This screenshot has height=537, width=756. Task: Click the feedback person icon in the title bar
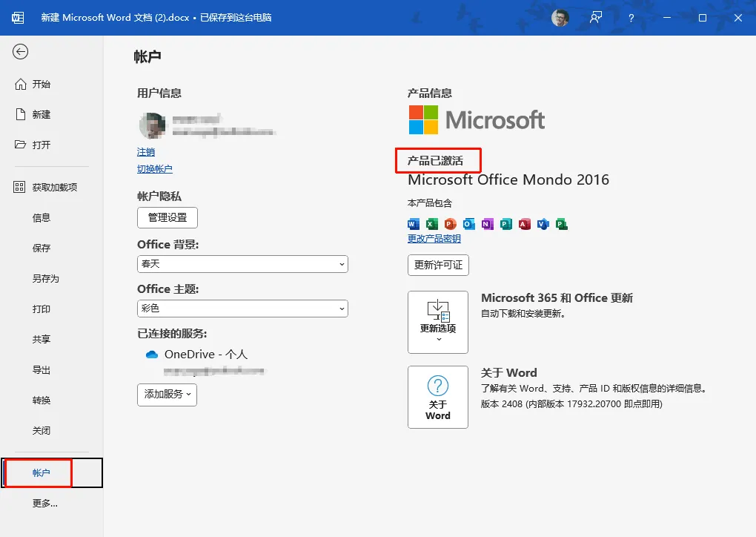coord(596,18)
